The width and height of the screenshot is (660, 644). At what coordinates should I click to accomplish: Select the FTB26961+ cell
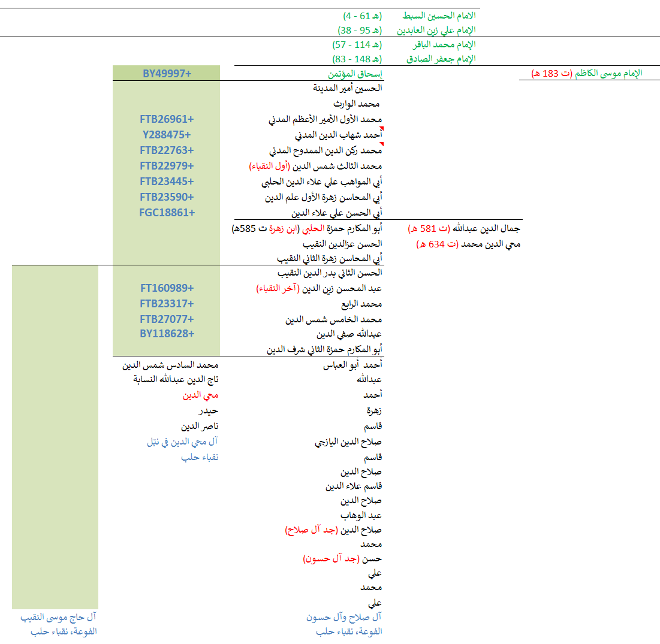tap(167, 120)
